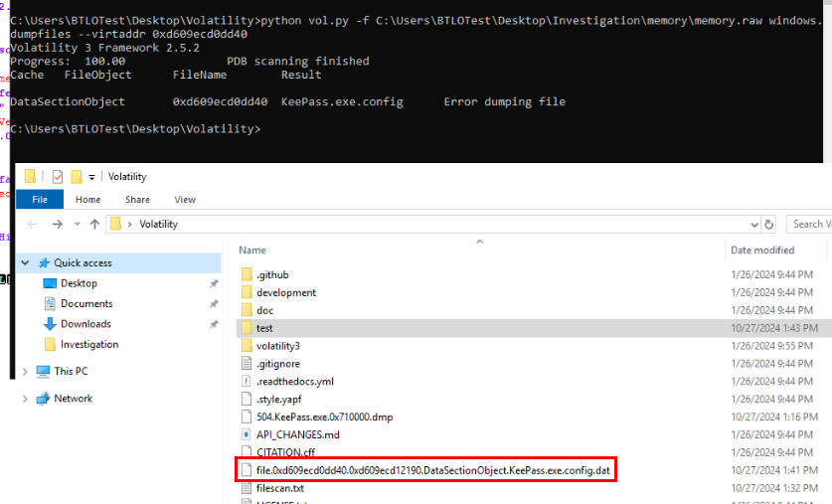Image resolution: width=832 pixels, height=504 pixels.
Task: Select the development folder
Action: (x=286, y=292)
